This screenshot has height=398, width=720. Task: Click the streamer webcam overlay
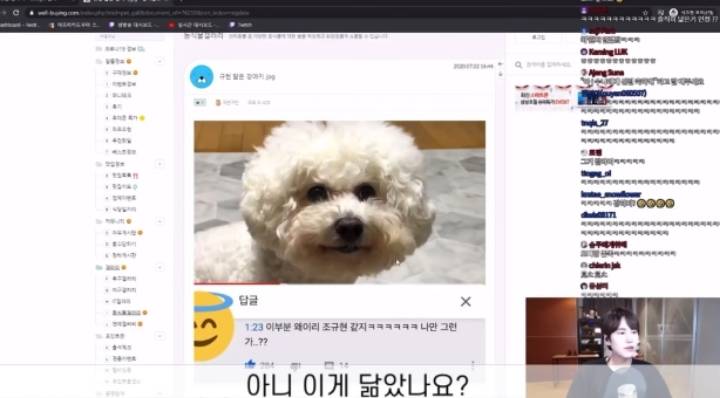click(623, 348)
